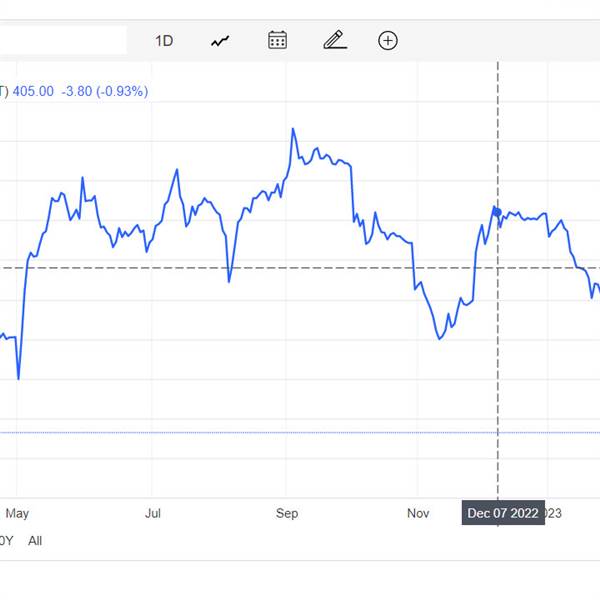Select the All time range
This screenshot has height=600, width=600.
[x=35, y=541]
